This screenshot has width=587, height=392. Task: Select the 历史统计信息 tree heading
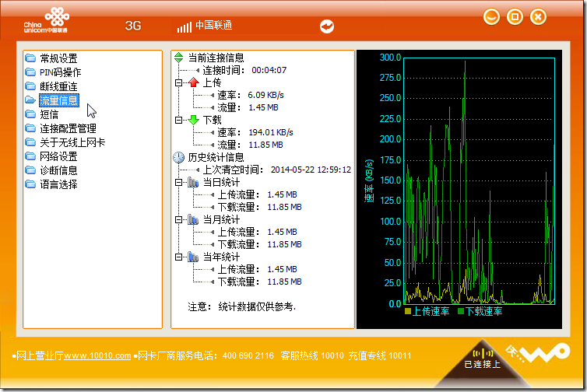pyautogui.click(x=216, y=157)
